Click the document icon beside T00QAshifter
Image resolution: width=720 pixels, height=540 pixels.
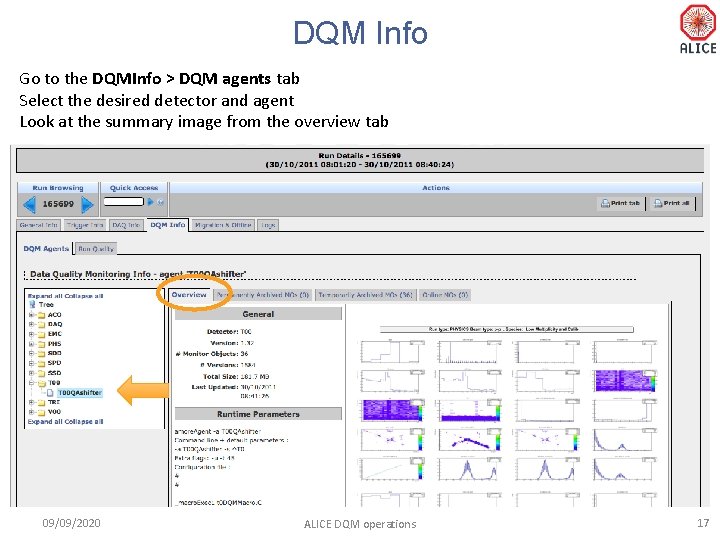(50, 393)
